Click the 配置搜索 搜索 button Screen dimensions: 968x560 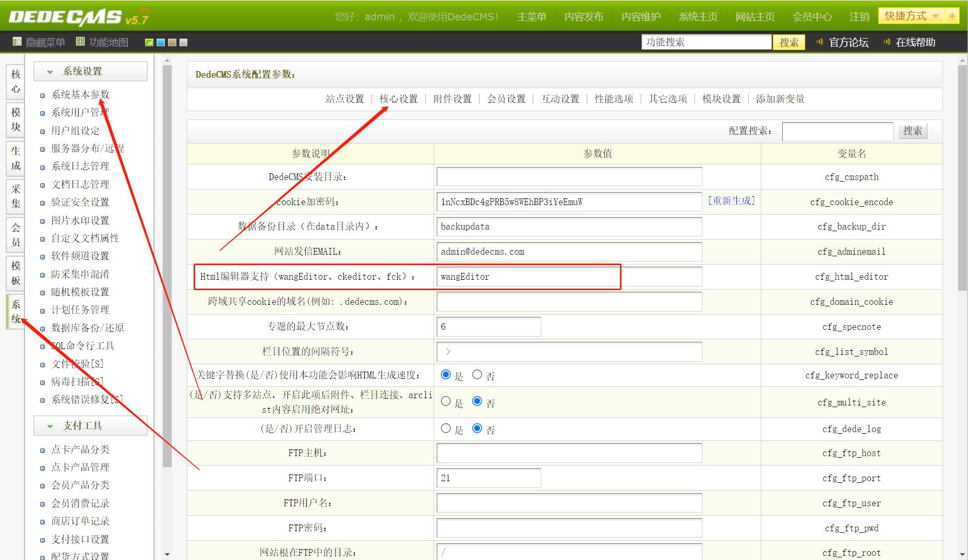pyautogui.click(x=912, y=130)
